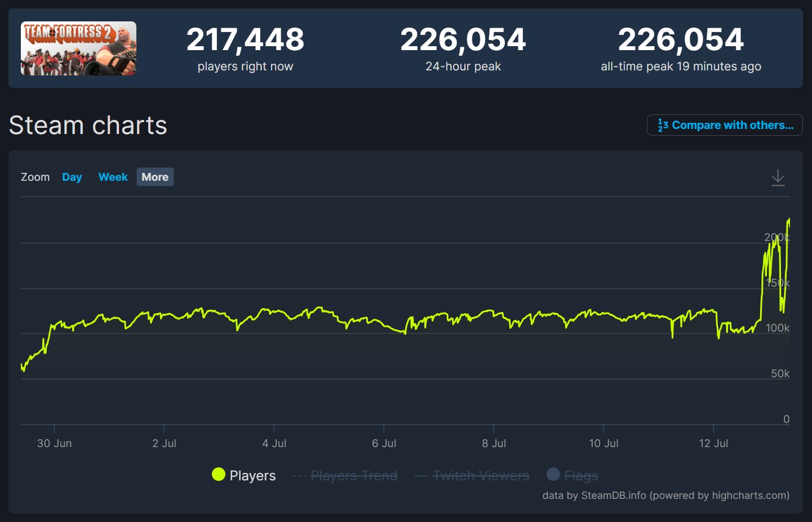Click the all-time peak value 226,054
This screenshot has width=812, height=522.
click(x=680, y=39)
